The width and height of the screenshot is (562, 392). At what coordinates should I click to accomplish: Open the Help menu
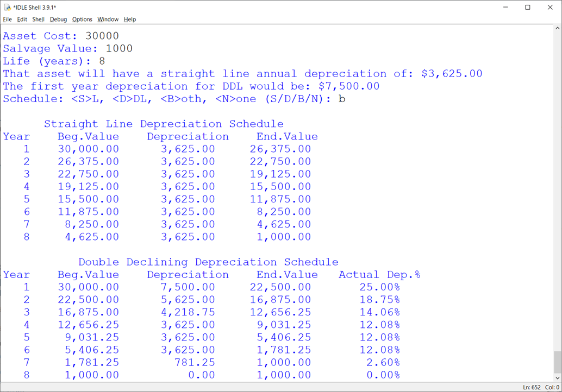[130, 20]
